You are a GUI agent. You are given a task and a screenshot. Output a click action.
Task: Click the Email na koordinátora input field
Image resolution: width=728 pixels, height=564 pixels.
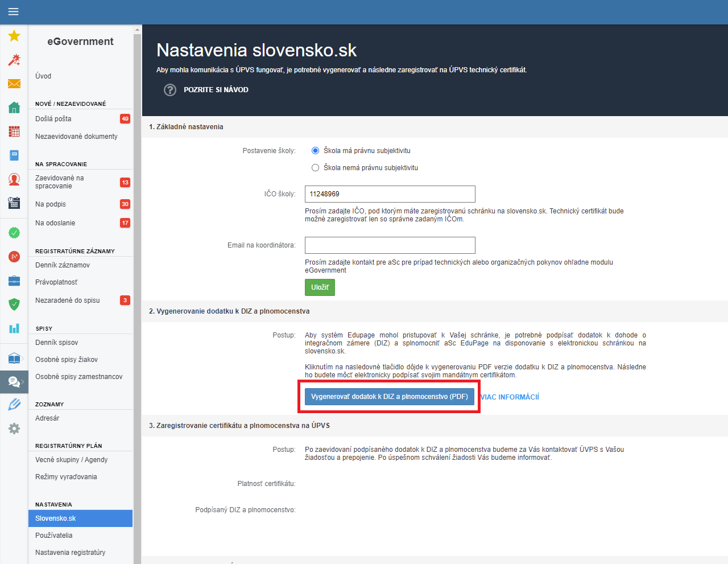pos(390,245)
